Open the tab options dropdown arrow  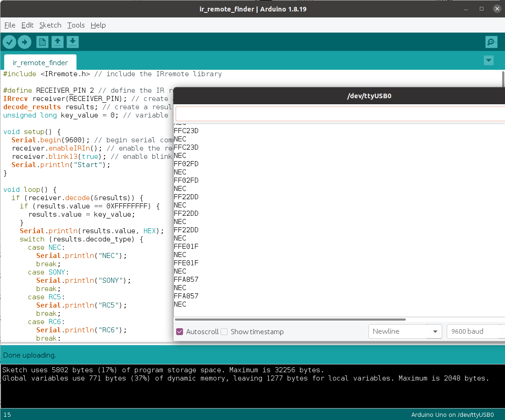[x=488, y=60]
